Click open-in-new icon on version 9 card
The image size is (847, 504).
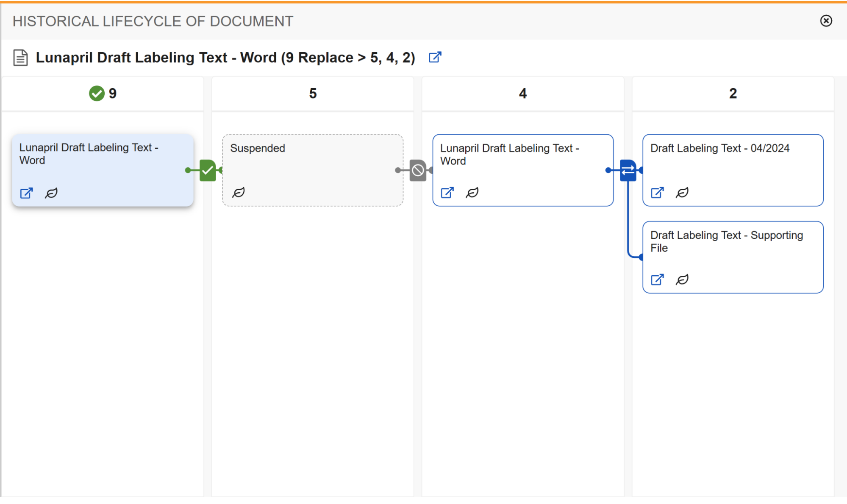coord(26,193)
